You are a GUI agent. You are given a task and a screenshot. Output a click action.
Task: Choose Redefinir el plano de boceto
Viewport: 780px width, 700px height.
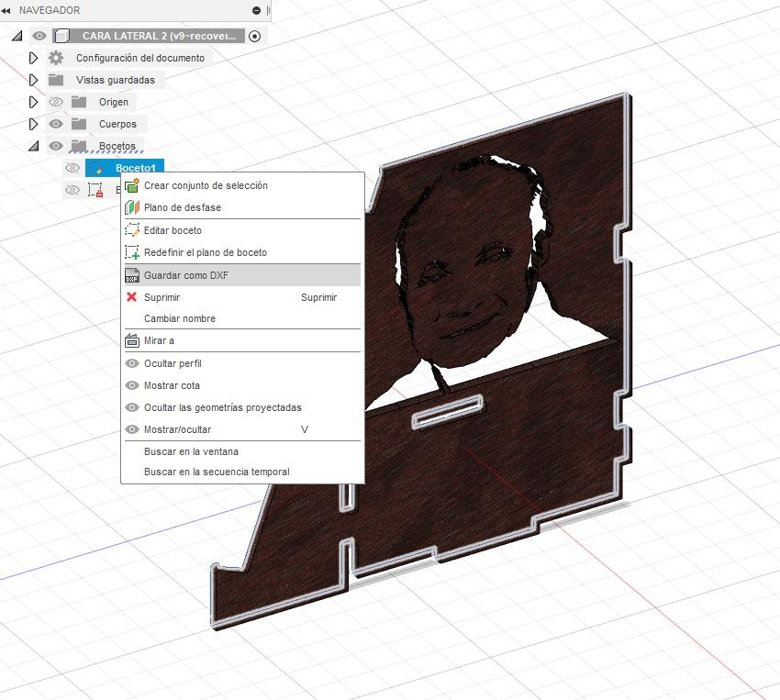coord(243,252)
